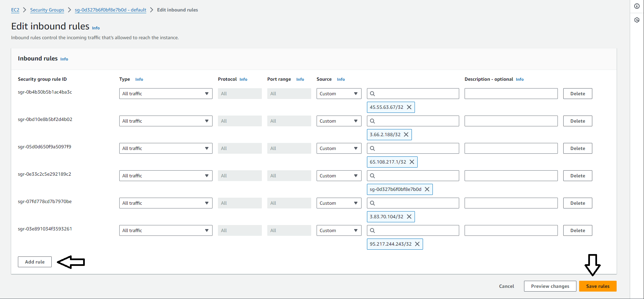Open Source dropdown for rule sgr-0b4b30b5b1ac4ba3c
Screen dimensions: 644x299
(x=339, y=94)
